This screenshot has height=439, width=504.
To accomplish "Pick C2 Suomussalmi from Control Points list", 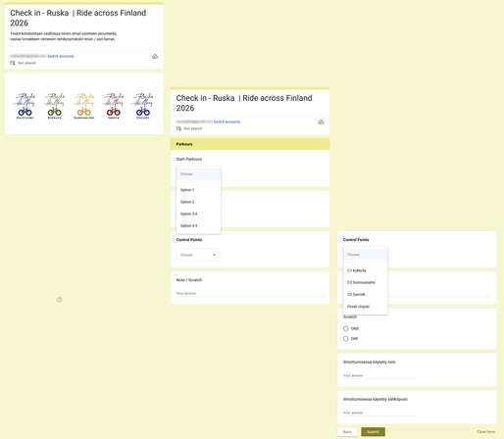I will pyautogui.click(x=366, y=282).
